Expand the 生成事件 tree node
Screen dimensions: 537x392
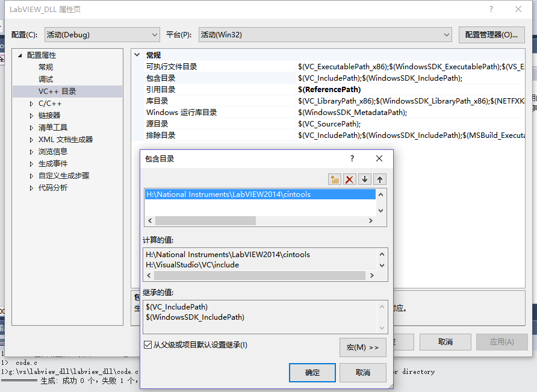tap(31, 164)
